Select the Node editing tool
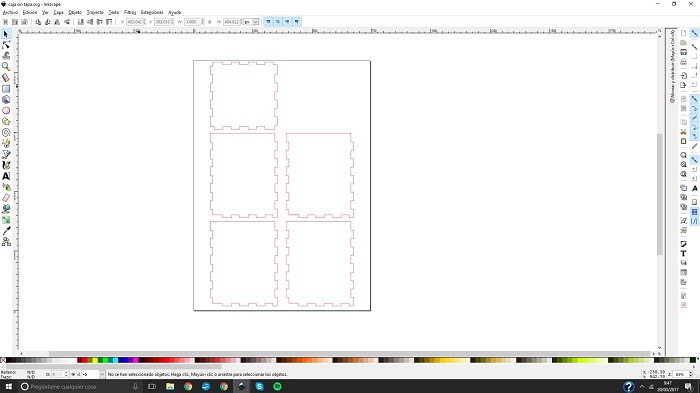The height and width of the screenshot is (393, 700). [x=6, y=45]
